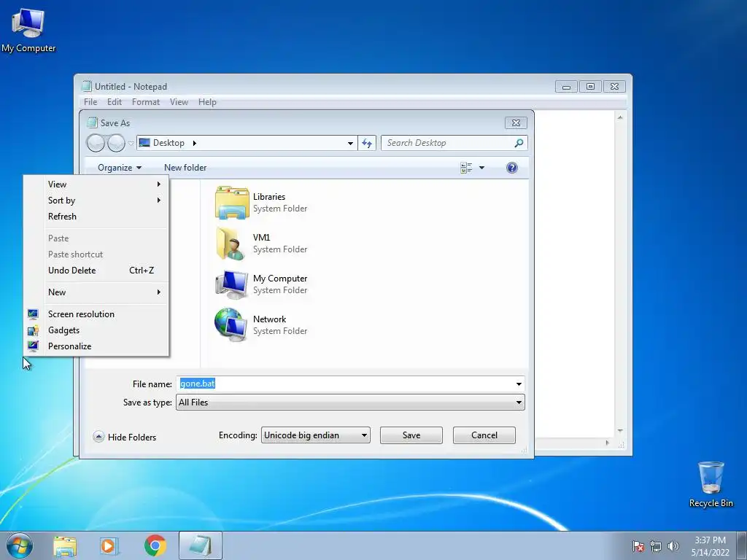Viewport: 747px width, 560px height.
Task: Open Notepad Help menu
Action: [x=207, y=102]
